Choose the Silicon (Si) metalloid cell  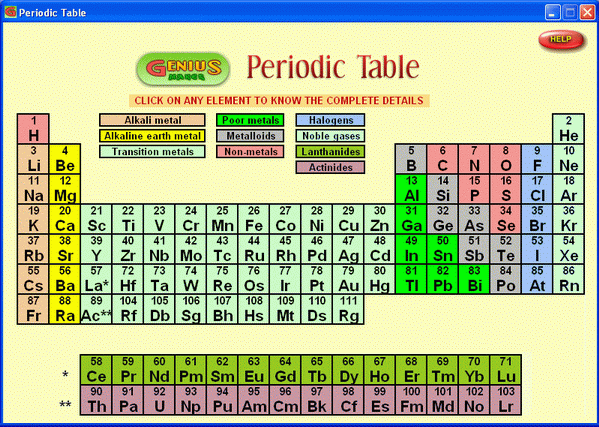(442, 189)
